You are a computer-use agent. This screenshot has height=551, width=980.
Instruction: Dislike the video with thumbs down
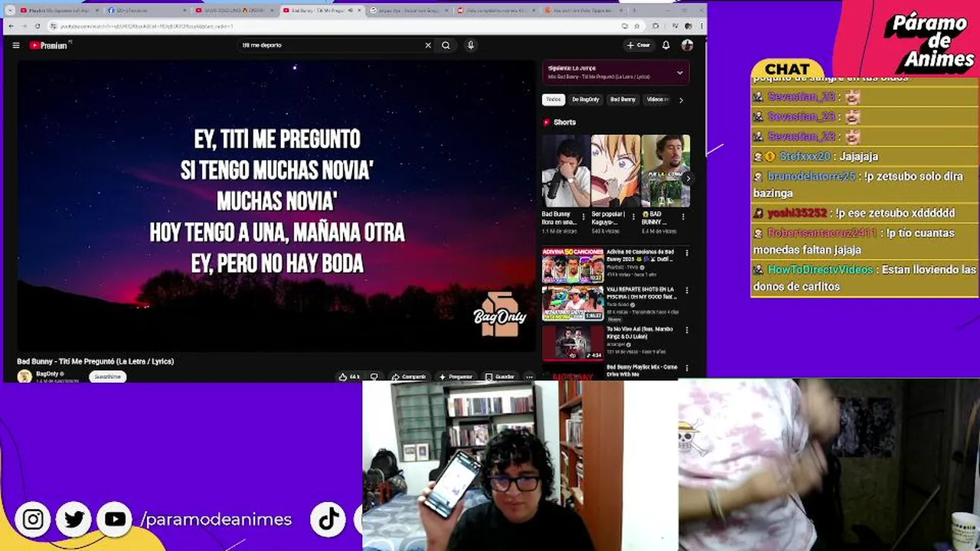coord(374,377)
